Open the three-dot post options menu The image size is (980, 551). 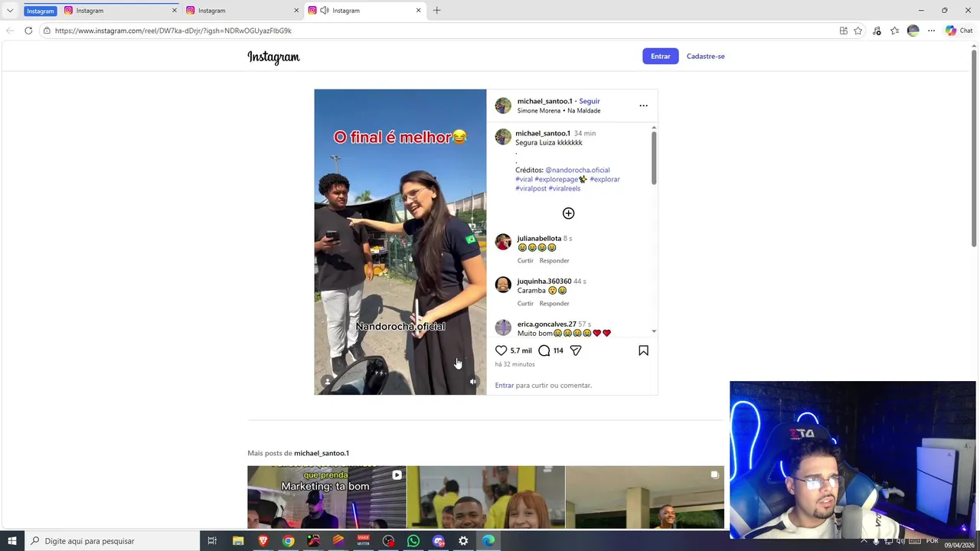pos(643,106)
